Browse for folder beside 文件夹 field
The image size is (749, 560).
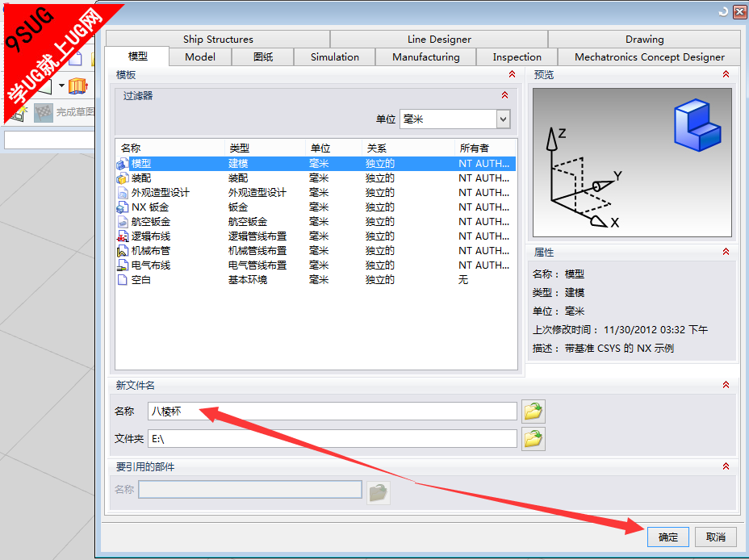[533, 439]
